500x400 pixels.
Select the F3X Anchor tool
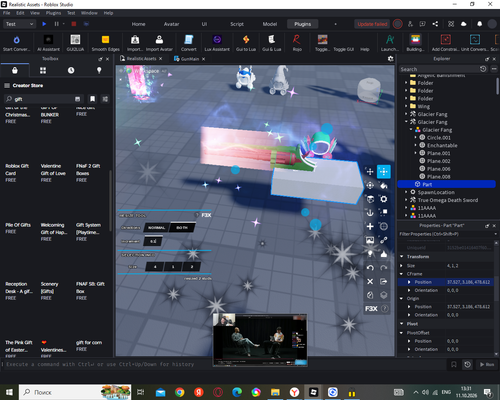click(370, 213)
